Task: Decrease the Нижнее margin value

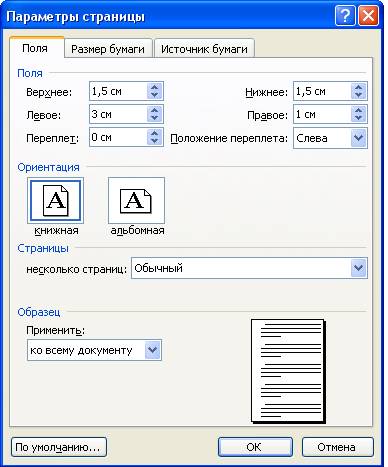Action: pyautogui.click(x=358, y=95)
